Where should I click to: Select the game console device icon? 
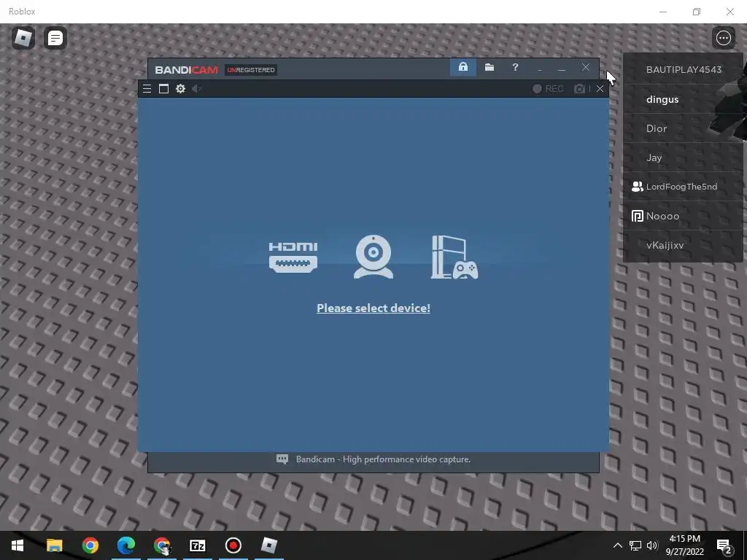pyautogui.click(x=454, y=257)
